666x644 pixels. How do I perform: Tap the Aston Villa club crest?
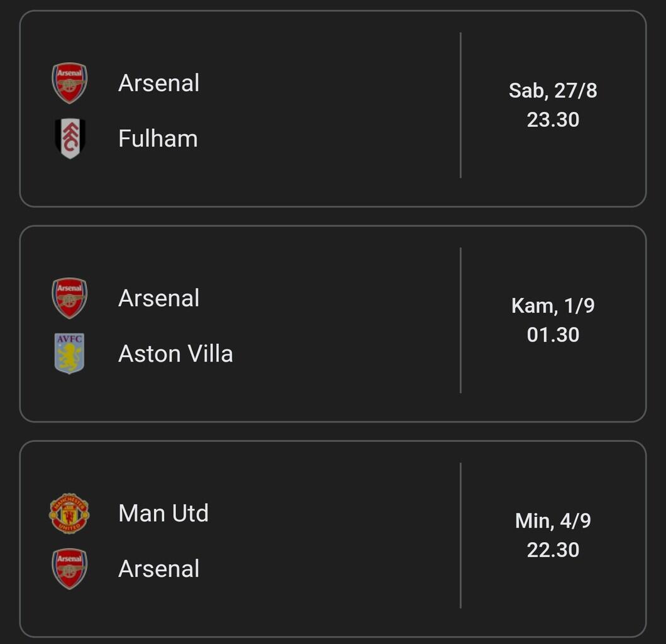[x=69, y=353]
